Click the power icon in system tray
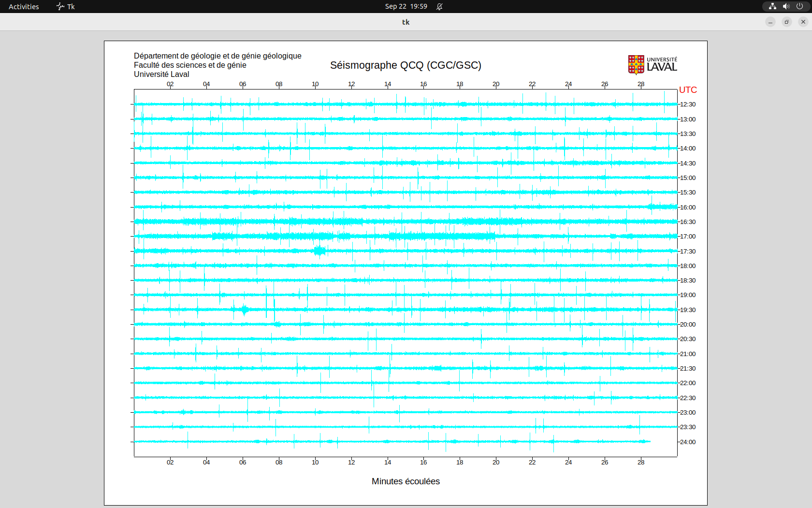This screenshot has height=508, width=812. pos(799,6)
